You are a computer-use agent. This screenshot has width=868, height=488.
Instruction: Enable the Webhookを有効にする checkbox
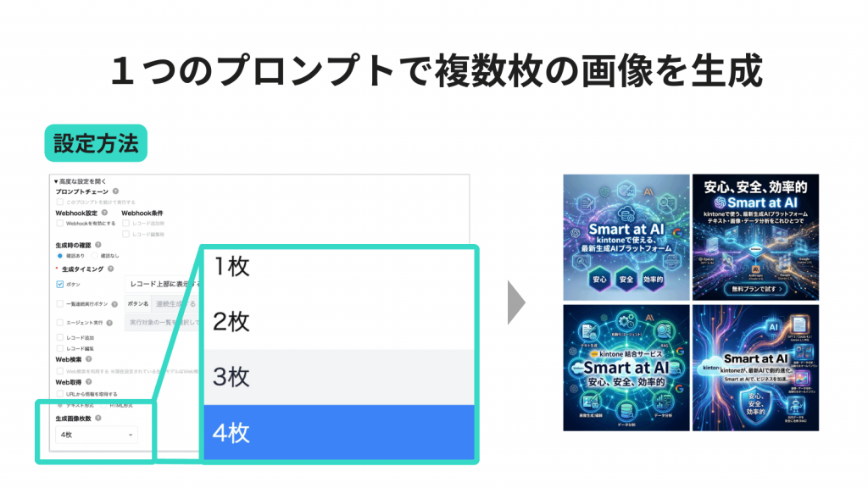pos(60,224)
